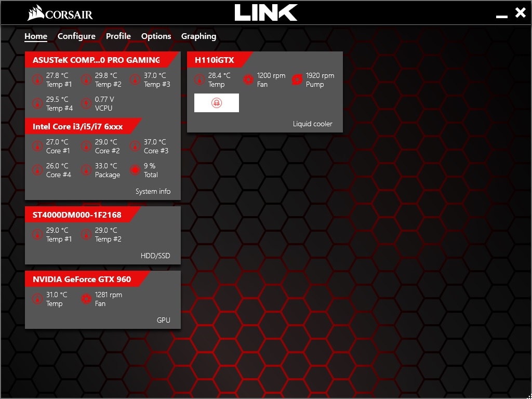Image resolution: width=532 pixels, height=399 pixels.
Task: Open the Configure tab
Action: click(76, 36)
